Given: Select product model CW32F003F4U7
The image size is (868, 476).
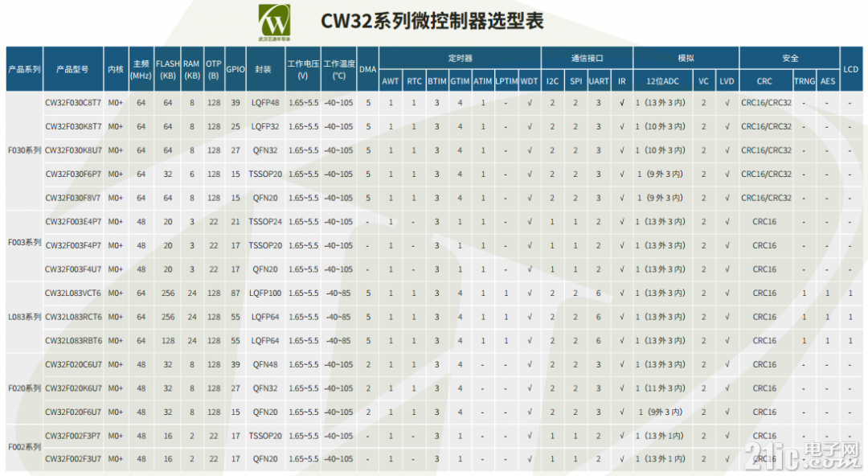Looking at the screenshot, I should (73, 269).
